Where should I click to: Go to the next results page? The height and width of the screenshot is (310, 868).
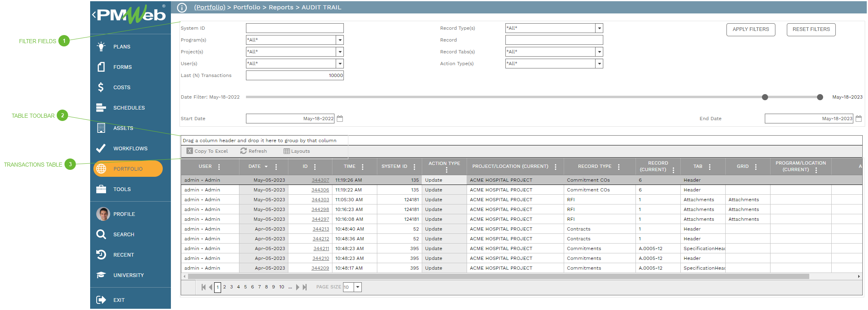point(298,287)
